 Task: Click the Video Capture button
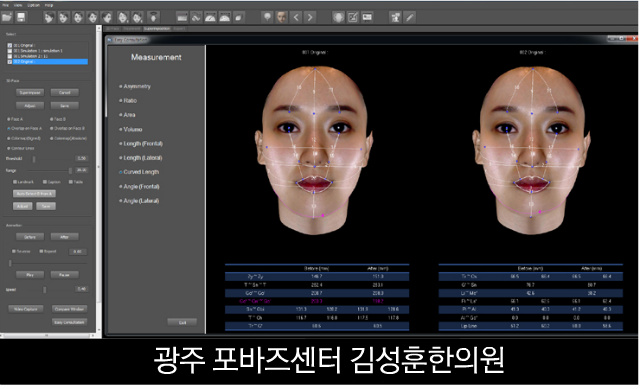[x=26, y=309]
